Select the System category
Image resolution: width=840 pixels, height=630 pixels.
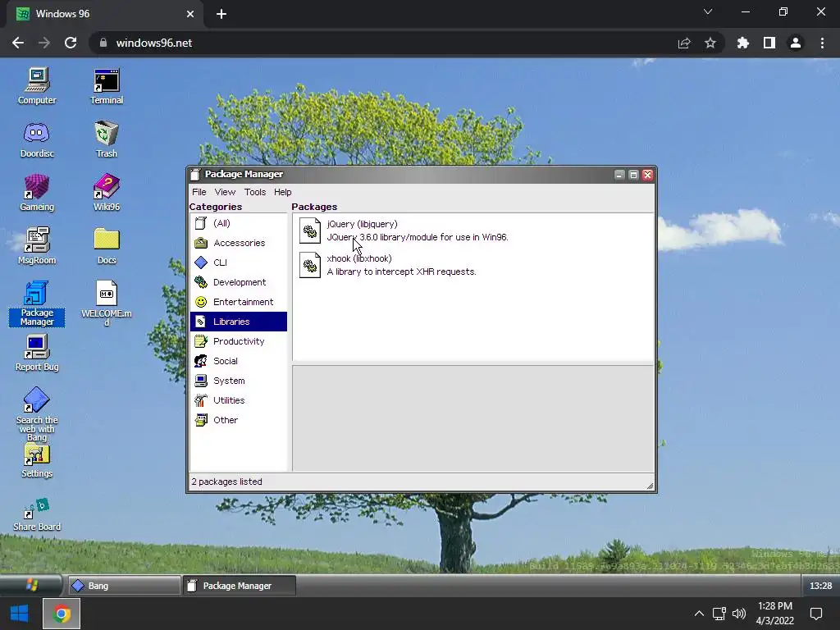pos(239,381)
